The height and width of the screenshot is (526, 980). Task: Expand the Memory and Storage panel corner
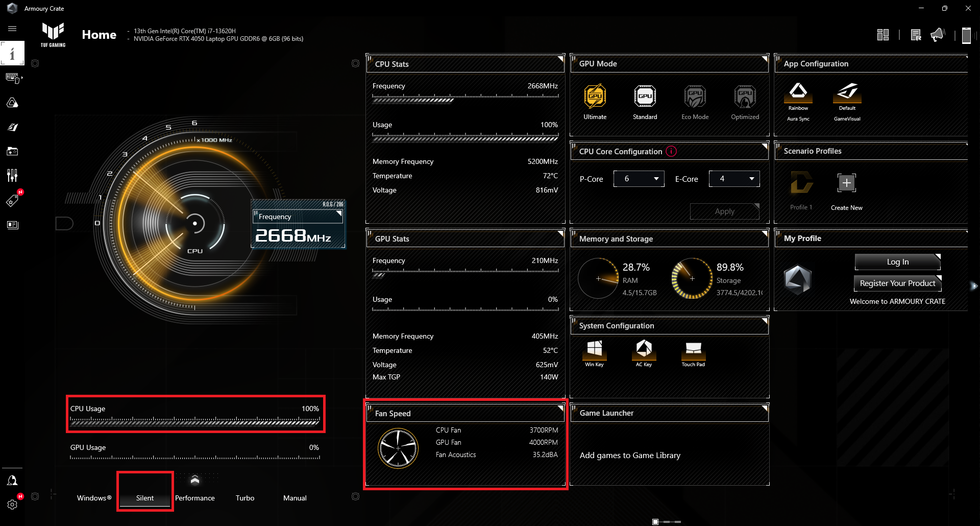tap(765, 233)
